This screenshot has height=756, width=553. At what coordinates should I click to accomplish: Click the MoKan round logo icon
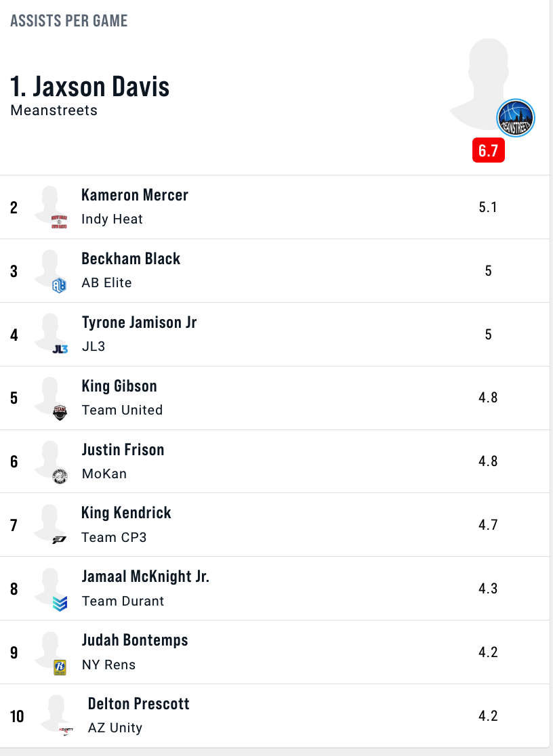[x=60, y=476]
